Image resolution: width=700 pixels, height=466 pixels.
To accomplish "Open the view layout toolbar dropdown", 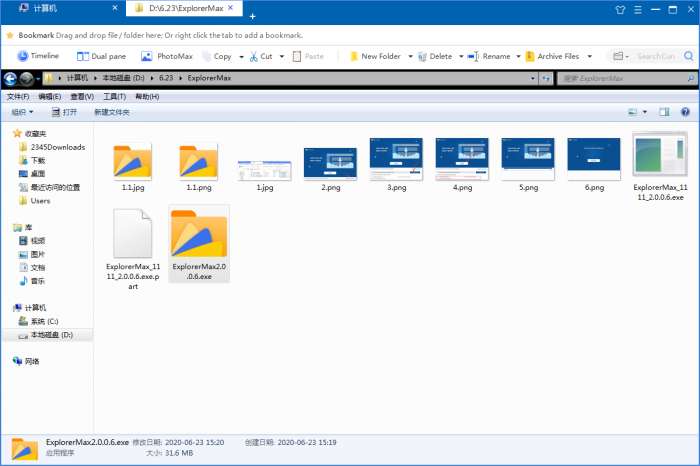I will coord(621,56).
